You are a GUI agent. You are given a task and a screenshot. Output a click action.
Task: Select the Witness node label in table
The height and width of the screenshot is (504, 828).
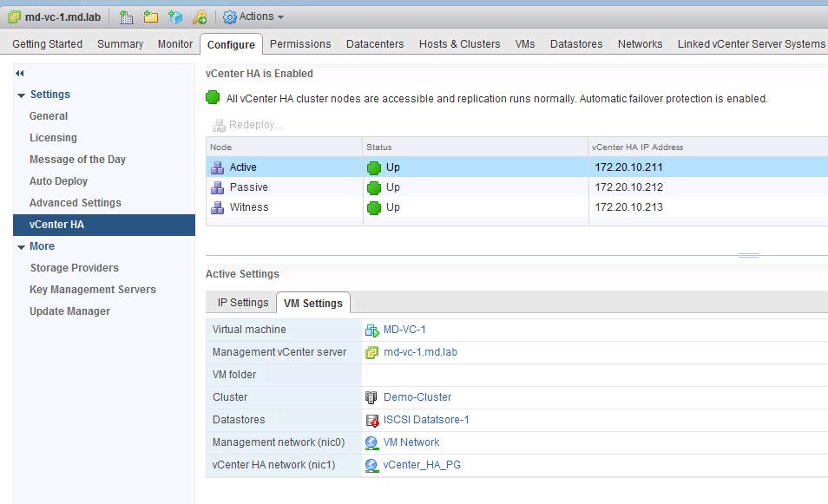click(x=249, y=207)
